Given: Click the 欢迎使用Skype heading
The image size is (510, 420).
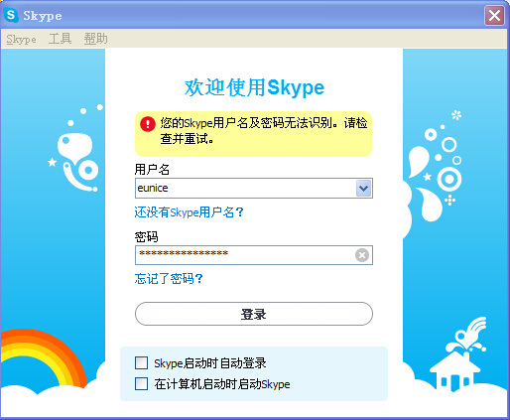Looking at the screenshot, I should tap(254, 88).
